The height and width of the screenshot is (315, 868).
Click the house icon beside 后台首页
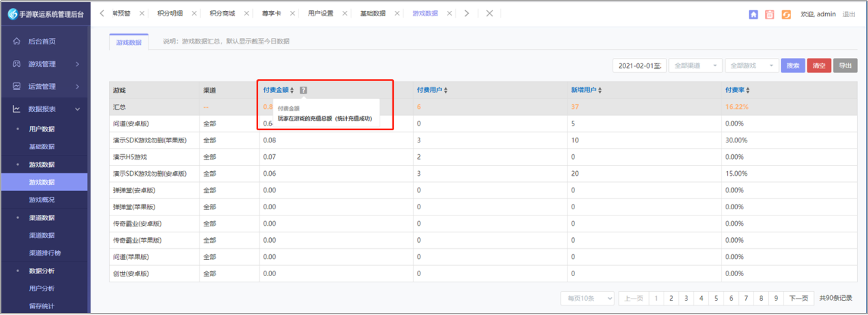16,42
